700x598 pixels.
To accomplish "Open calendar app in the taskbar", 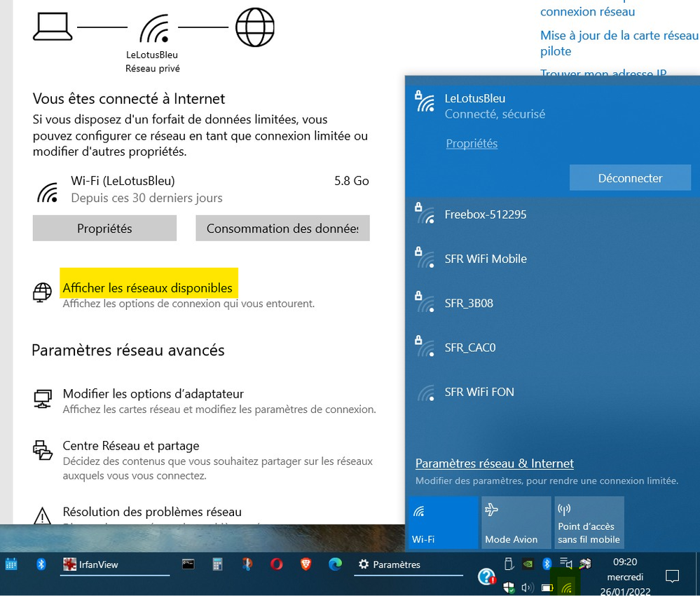I will 11,564.
